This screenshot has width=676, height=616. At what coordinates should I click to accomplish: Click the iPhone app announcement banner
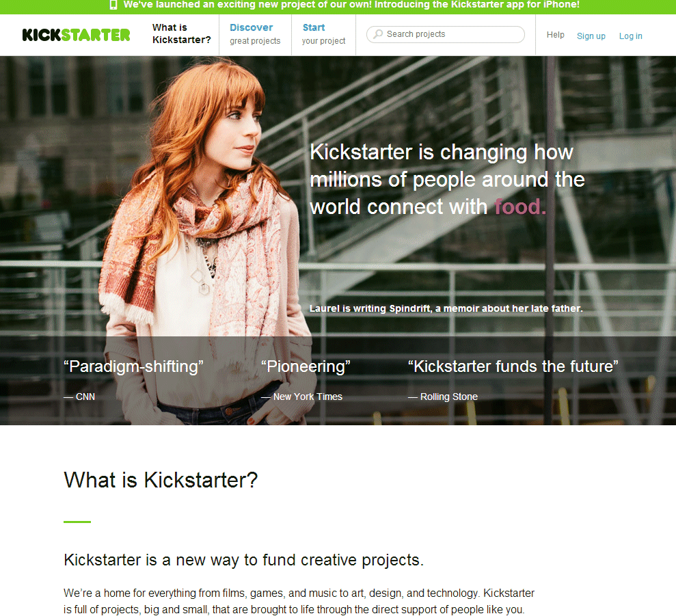338,6
